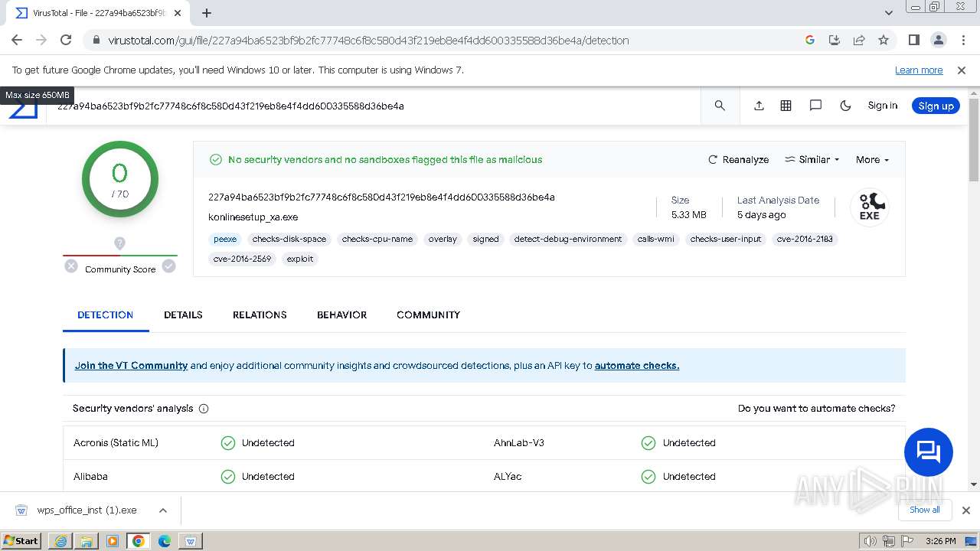Viewport: 980px width, 551px height.
Task: Click the signed tag
Action: pos(485,239)
